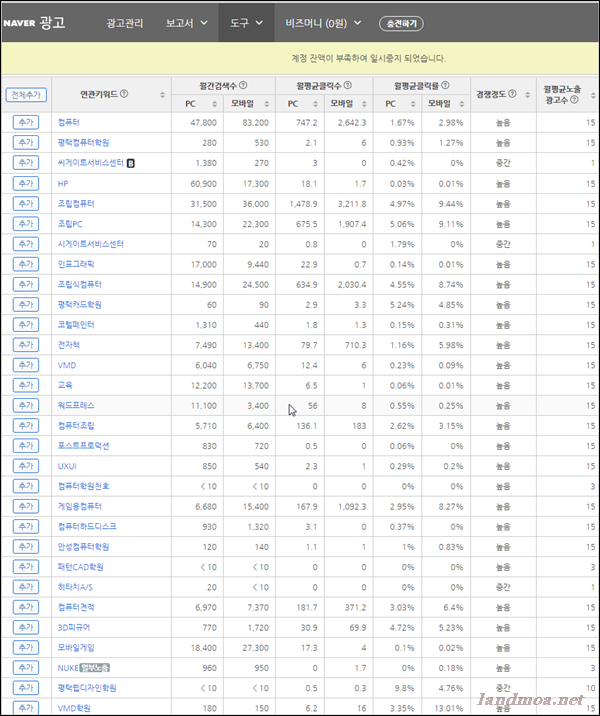Sort by 월평균노출 광고수 column arrows
The height and width of the screenshot is (716, 600).
click(593, 95)
